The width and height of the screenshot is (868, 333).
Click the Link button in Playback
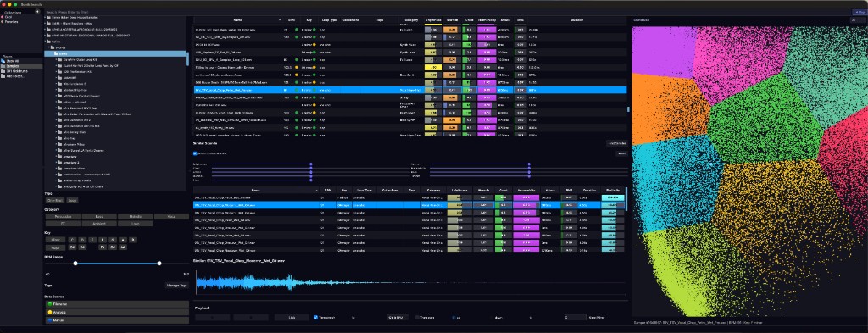point(292,318)
